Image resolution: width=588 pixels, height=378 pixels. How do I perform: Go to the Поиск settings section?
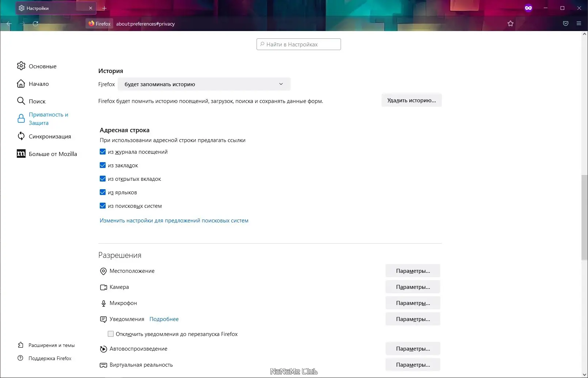[37, 101]
